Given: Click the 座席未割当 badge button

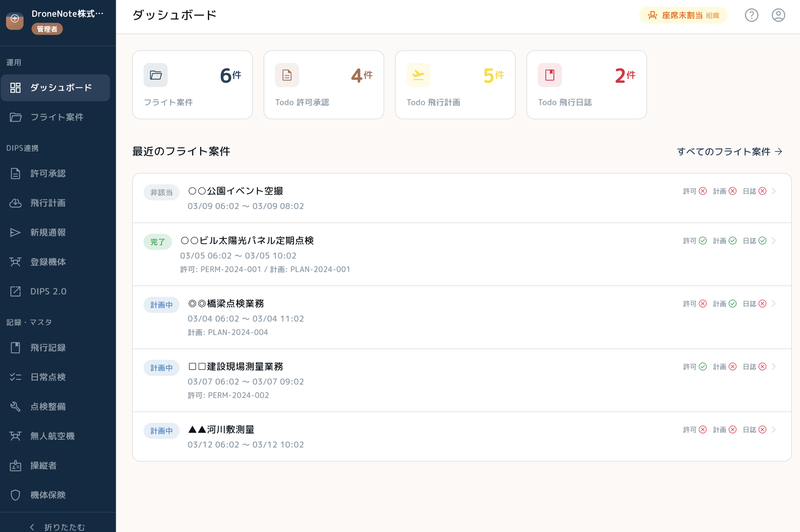Looking at the screenshot, I should (x=683, y=15).
